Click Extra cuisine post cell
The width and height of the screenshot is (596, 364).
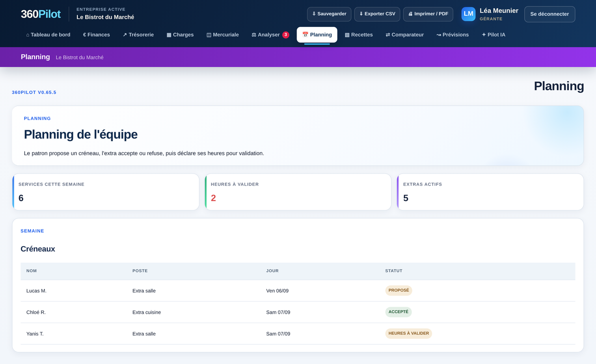147,312
